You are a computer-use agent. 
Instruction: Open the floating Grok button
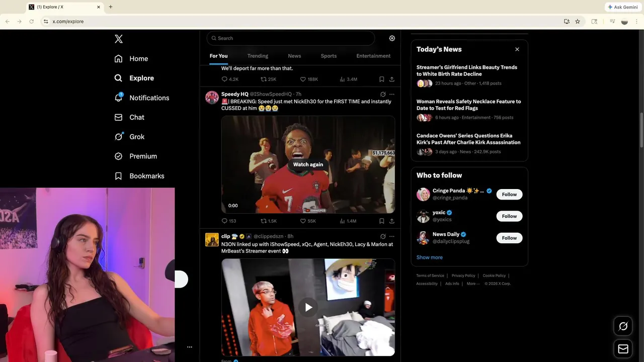(623, 327)
